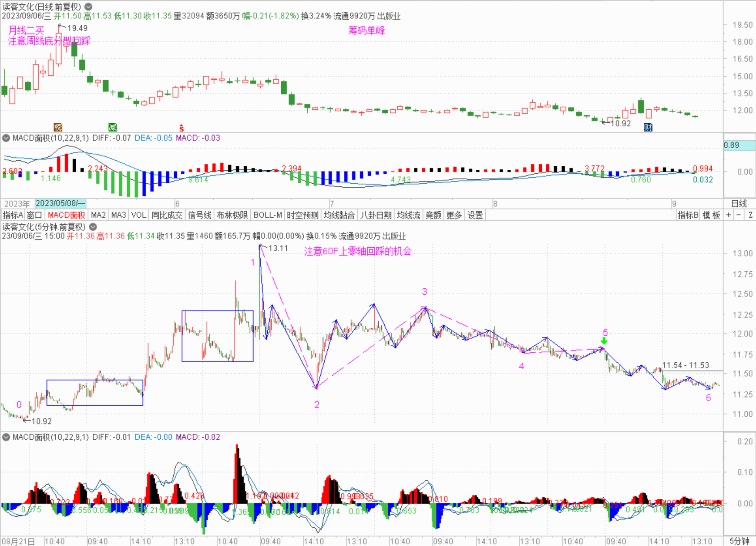Open the 竞额 indicator tab
The width and height of the screenshot is (756, 546).
[433, 215]
